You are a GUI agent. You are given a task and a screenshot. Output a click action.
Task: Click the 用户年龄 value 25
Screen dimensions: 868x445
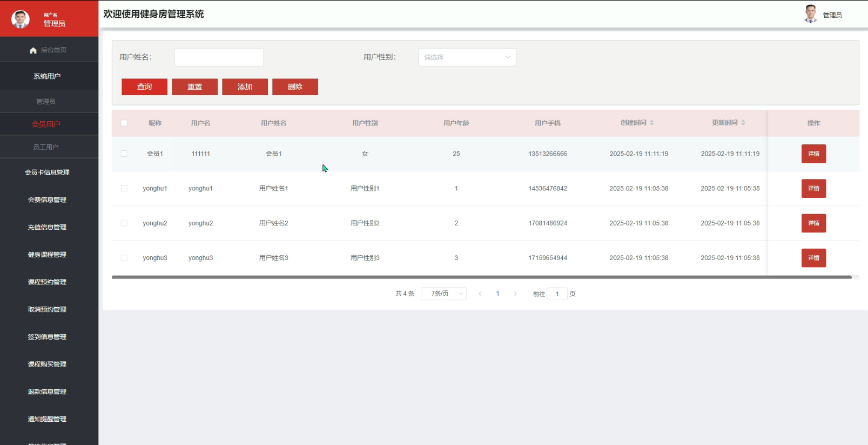coord(456,154)
